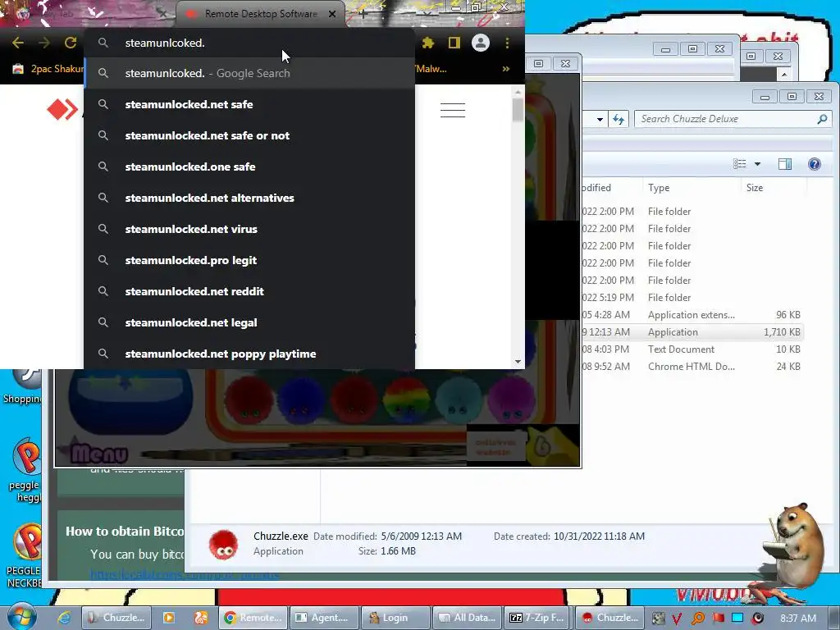Launch Internet Explorer from taskbar
Viewport: 840px width, 630px height.
click(x=64, y=618)
